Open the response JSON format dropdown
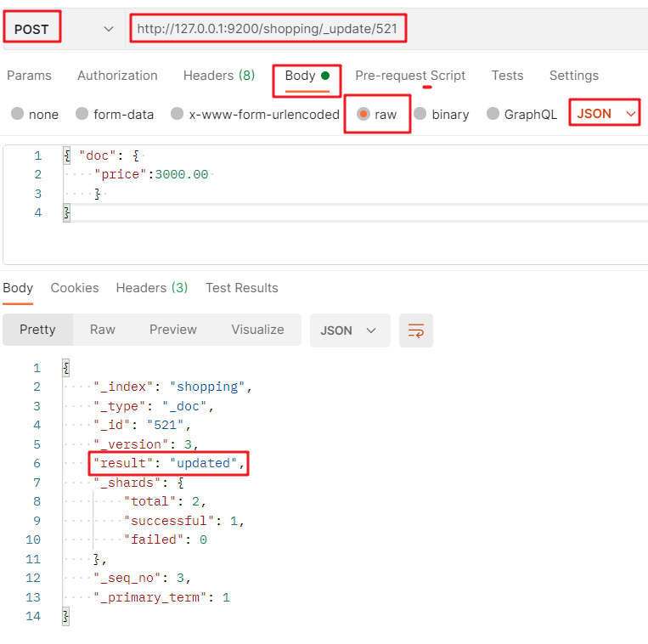 [350, 330]
